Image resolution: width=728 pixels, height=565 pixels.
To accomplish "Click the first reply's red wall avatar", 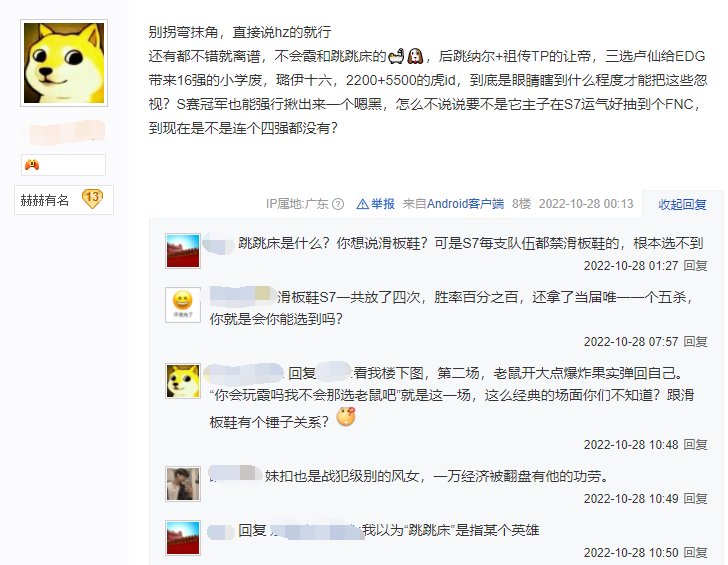I will point(183,251).
